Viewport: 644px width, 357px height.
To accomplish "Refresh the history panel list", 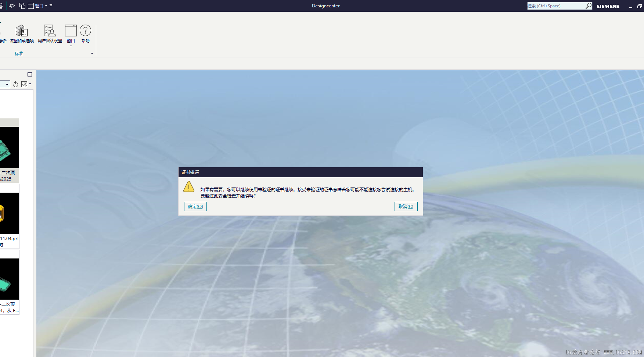I will 15,84.
